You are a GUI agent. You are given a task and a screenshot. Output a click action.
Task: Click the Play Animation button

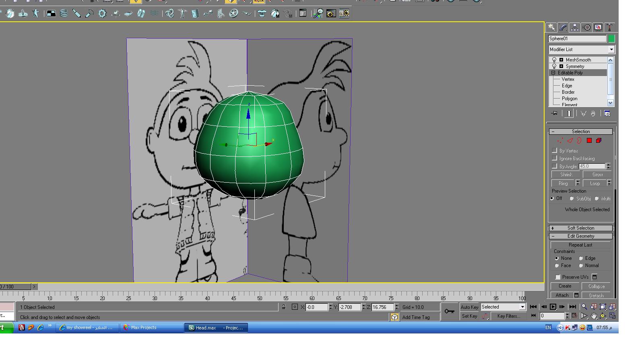click(x=553, y=307)
